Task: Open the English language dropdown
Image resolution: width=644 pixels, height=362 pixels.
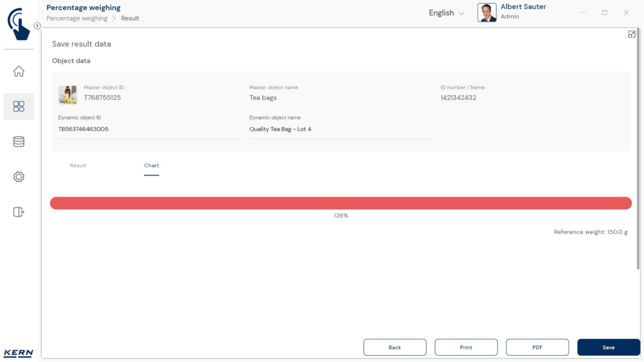Action: pyautogui.click(x=447, y=13)
